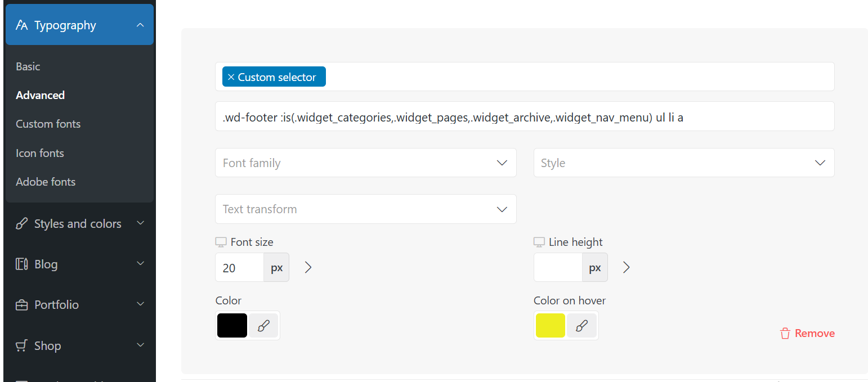Click the red Remove button
The width and height of the screenshot is (868, 382).
tap(807, 334)
